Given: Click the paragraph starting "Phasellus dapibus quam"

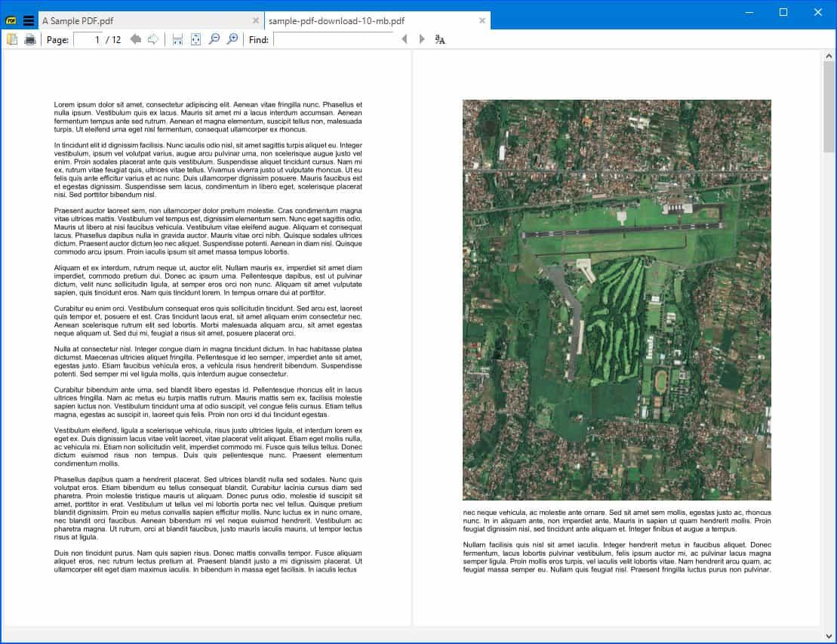Looking at the screenshot, I should coord(208,508).
